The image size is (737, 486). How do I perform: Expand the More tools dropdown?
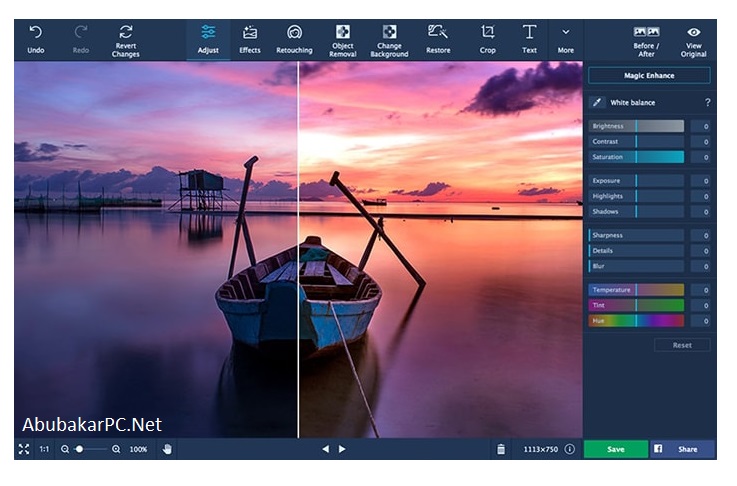[x=565, y=40]
